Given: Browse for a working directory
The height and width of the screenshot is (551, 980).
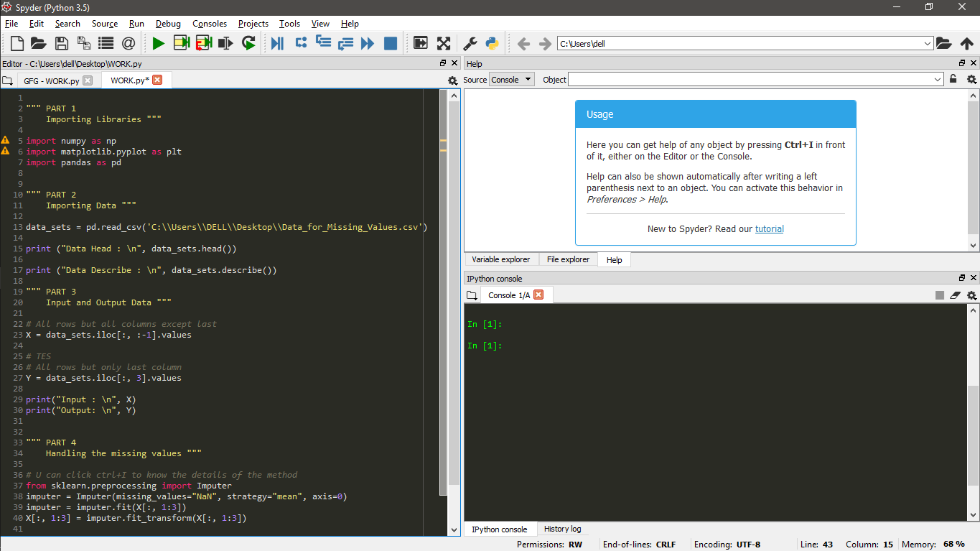Looking at the screenshot, I should click(x=943, y=44).
